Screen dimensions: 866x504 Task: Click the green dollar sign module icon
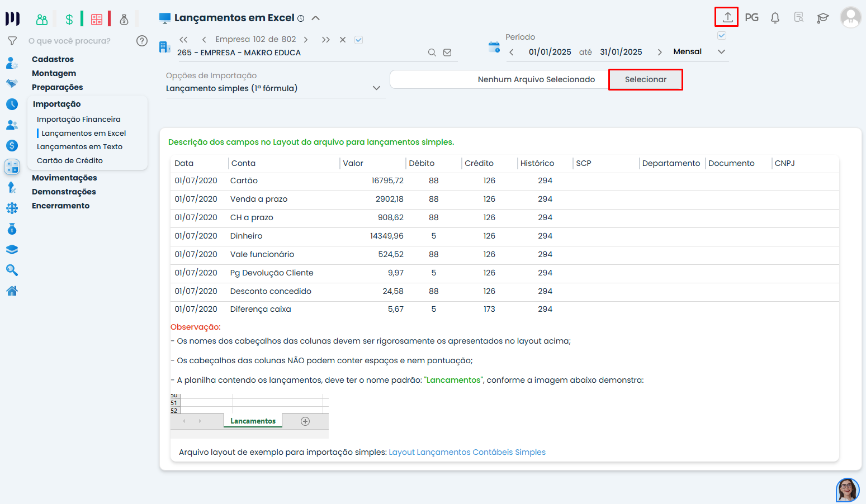[69, 20]
